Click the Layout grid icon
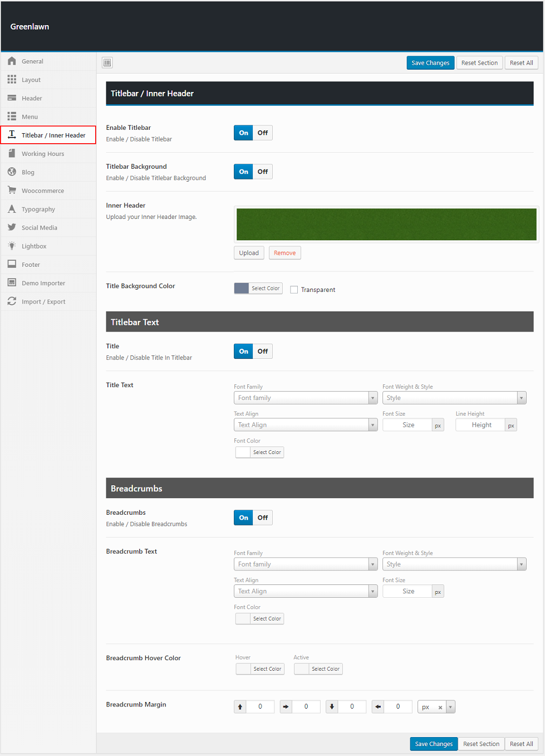 12,80
